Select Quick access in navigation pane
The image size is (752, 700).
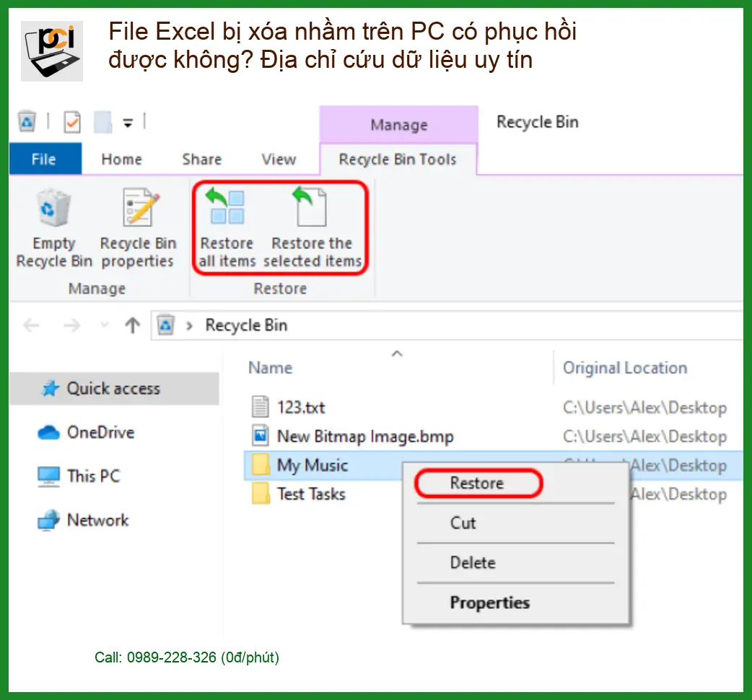point(114,388)
